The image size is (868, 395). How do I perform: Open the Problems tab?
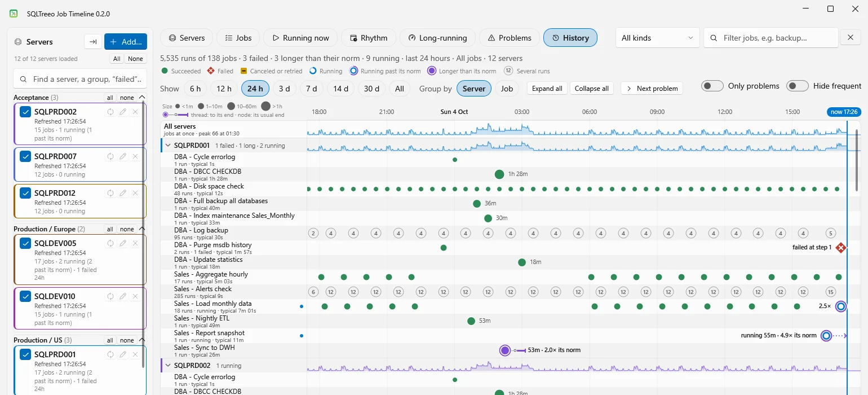(510, 38)
